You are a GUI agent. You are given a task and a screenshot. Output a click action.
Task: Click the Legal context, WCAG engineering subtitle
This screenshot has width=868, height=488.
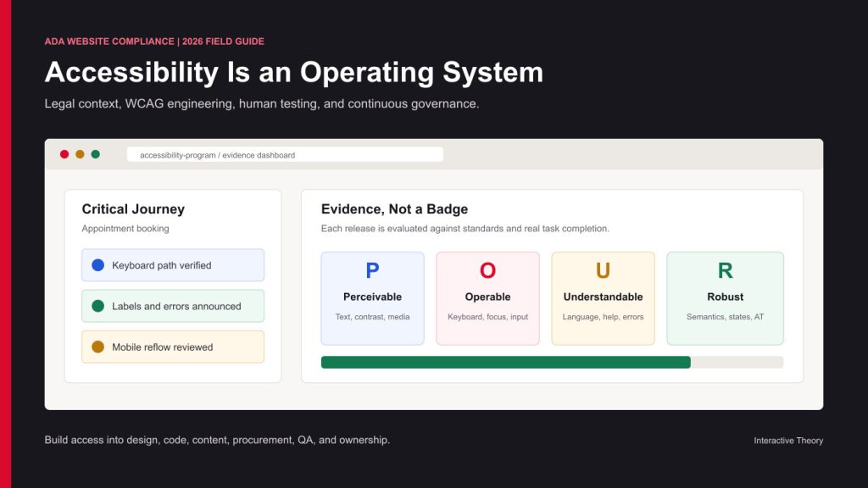pyautogui.click(x=262, y=104)
